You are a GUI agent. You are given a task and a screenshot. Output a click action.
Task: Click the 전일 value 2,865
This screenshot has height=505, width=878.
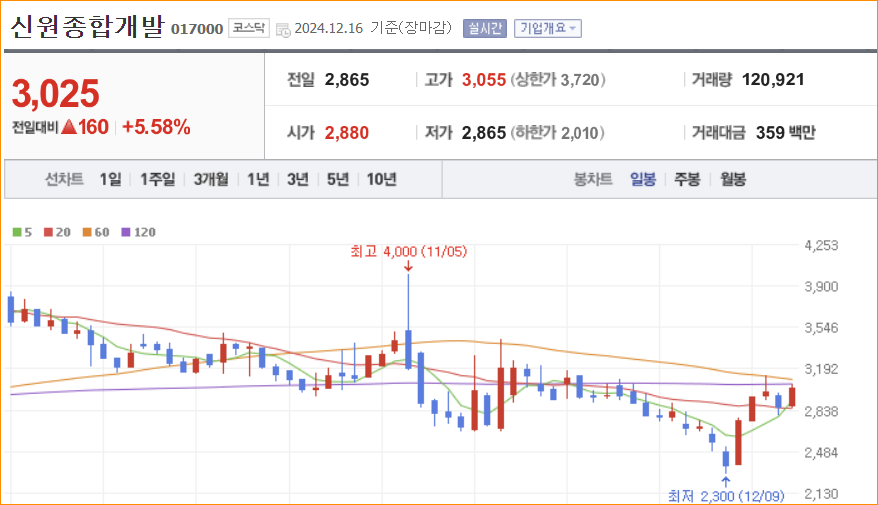pos(347,80)
